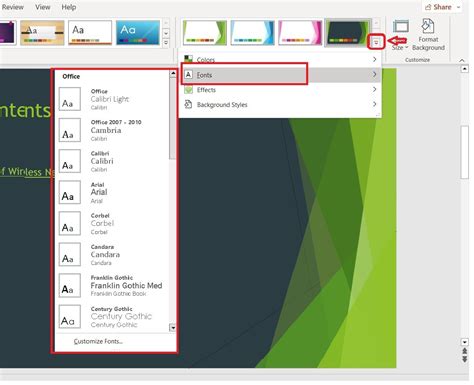Open the Help tab
This screenshot has width=474, height=385.
click(69, 7)
